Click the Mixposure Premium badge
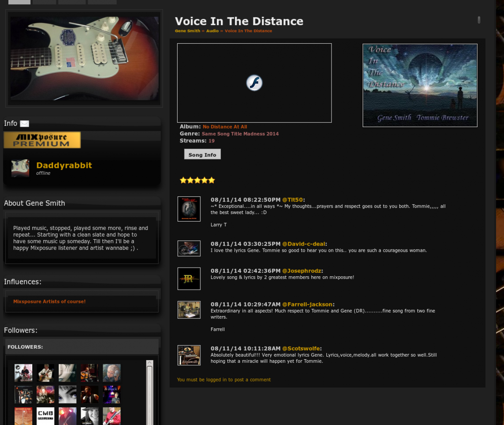 click(x=42, y=140)
